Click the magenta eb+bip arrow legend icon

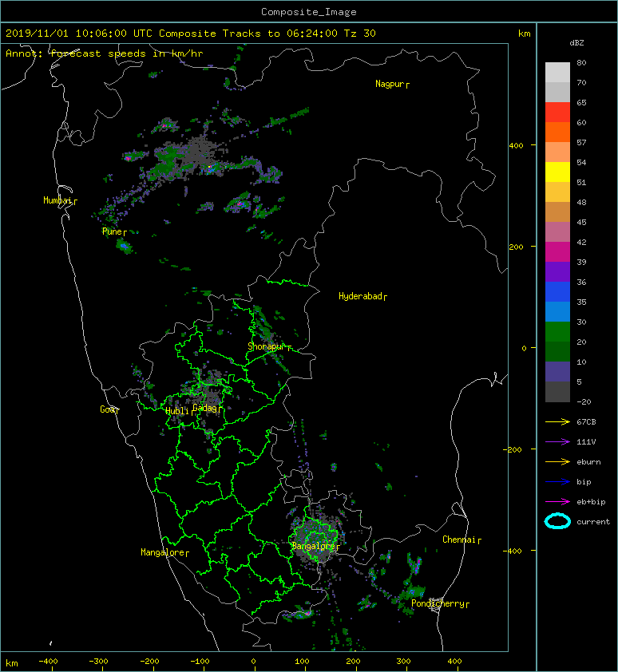coord(557,501)
